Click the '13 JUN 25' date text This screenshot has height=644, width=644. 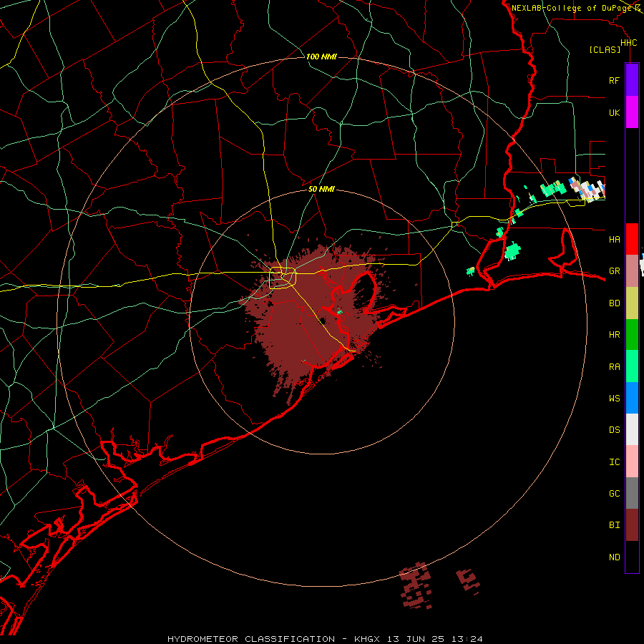(x=416, y=639)
